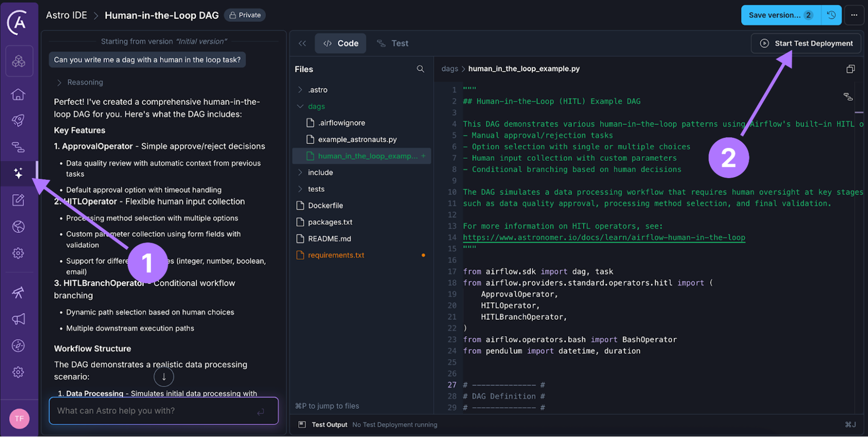Click the copy code icon above editor

coord(850,69)
